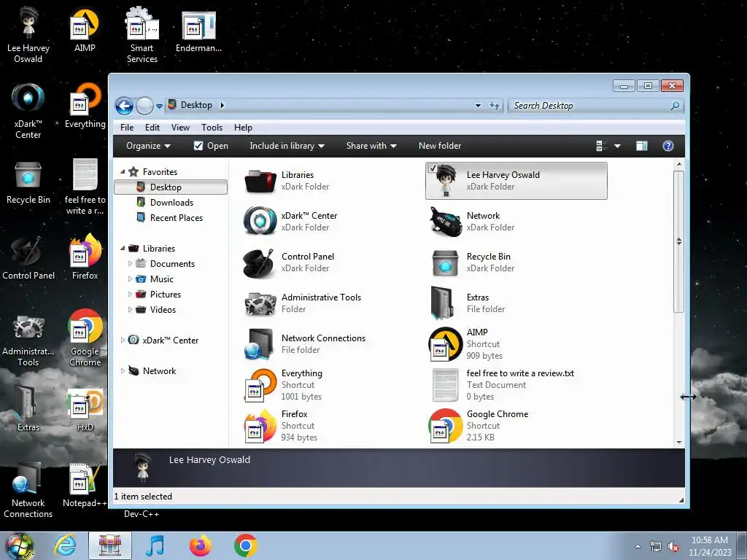The height and width of the screenshot is (560, 747).
Task: Expand the xDark Center tree node
Action: coord(123,340)
